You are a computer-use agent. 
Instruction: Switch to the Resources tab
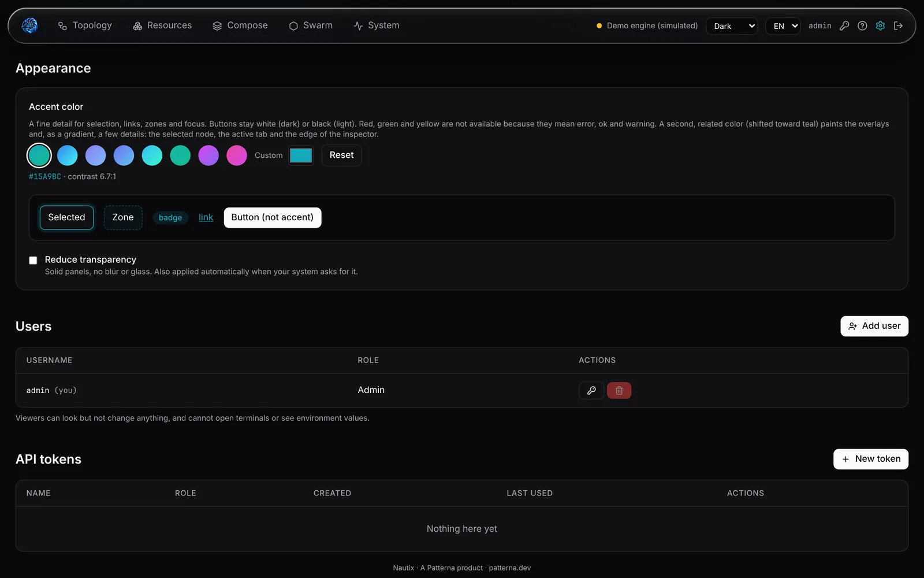(162, 25)
